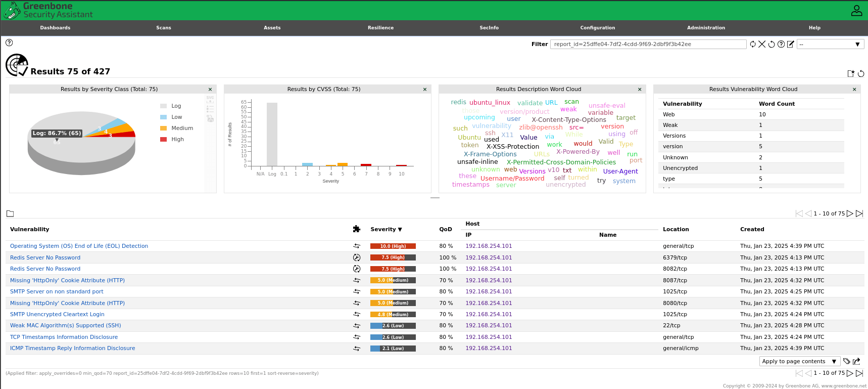Open the Apply to page contents dropdown
868x389 pixels.
point(799,361)
